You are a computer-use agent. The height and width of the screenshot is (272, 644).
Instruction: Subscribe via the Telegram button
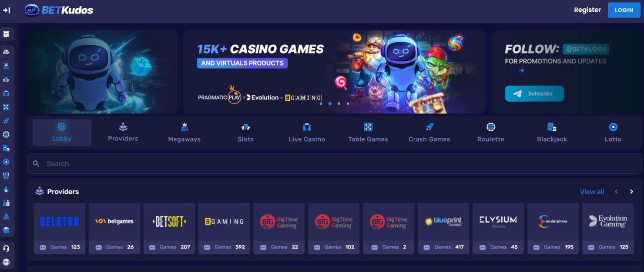click(534, 93)
